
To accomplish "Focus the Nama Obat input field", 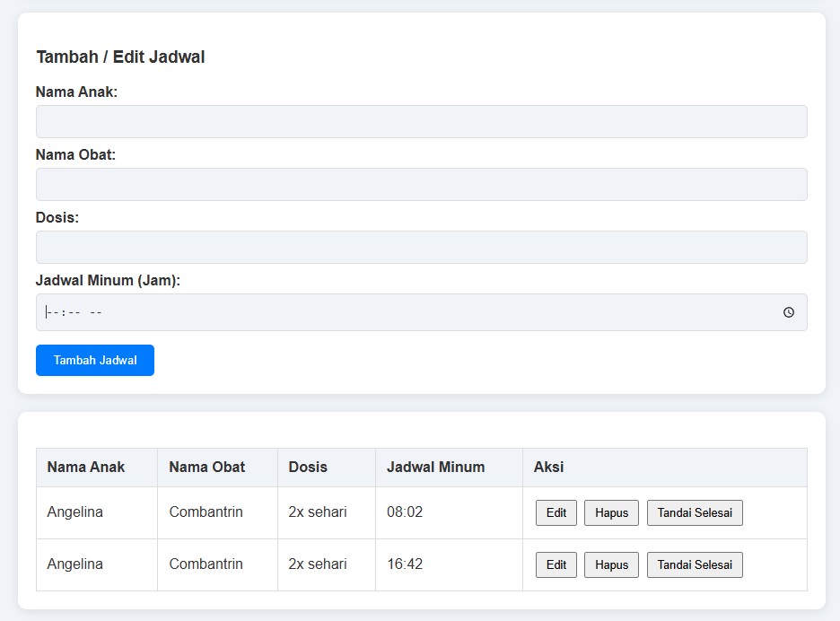I will coord(422,184).
